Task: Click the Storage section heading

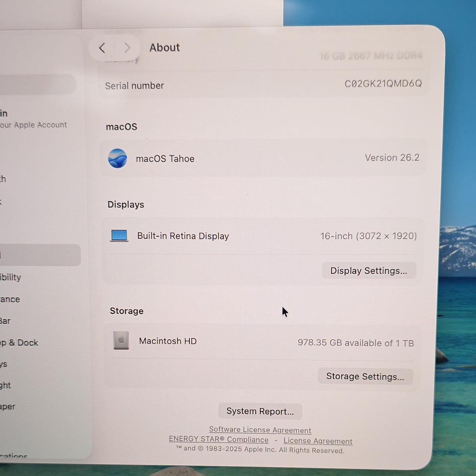Action: click(x=127, y=311)
